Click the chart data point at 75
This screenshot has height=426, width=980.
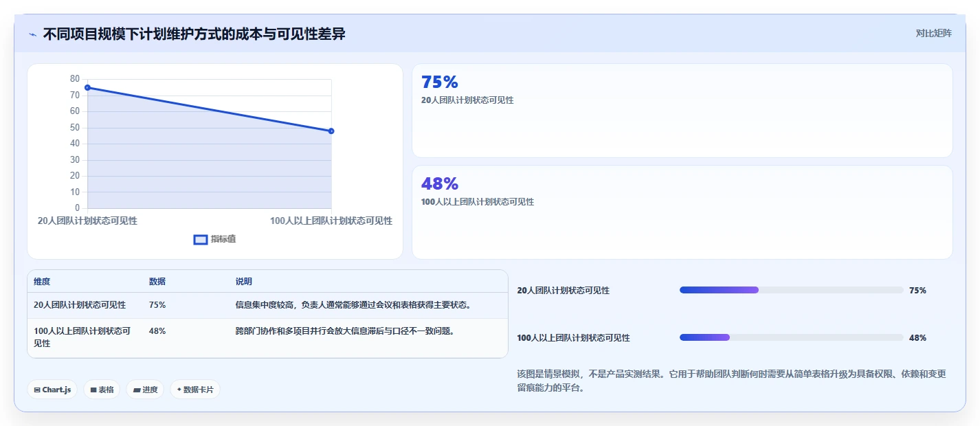pos(87,87)
